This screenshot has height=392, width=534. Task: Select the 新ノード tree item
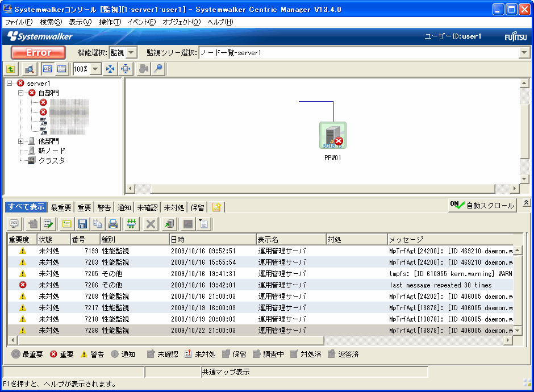point(52,151)
